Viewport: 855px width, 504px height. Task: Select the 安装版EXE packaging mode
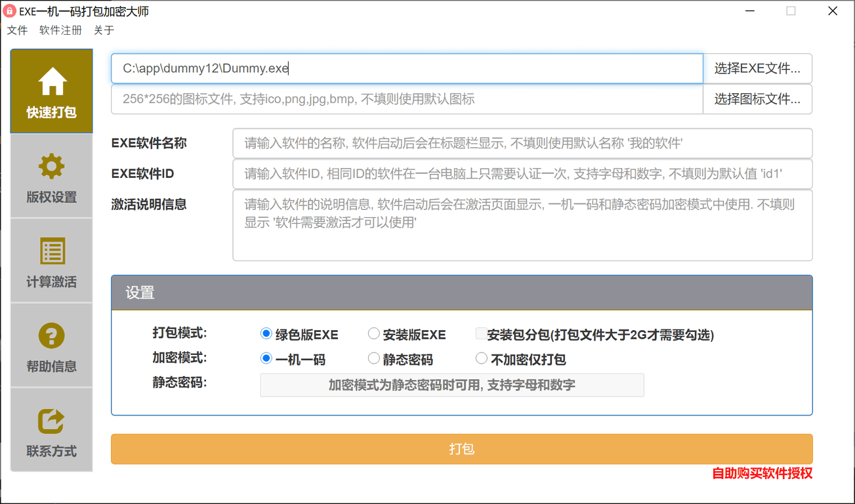pos(374,334)
